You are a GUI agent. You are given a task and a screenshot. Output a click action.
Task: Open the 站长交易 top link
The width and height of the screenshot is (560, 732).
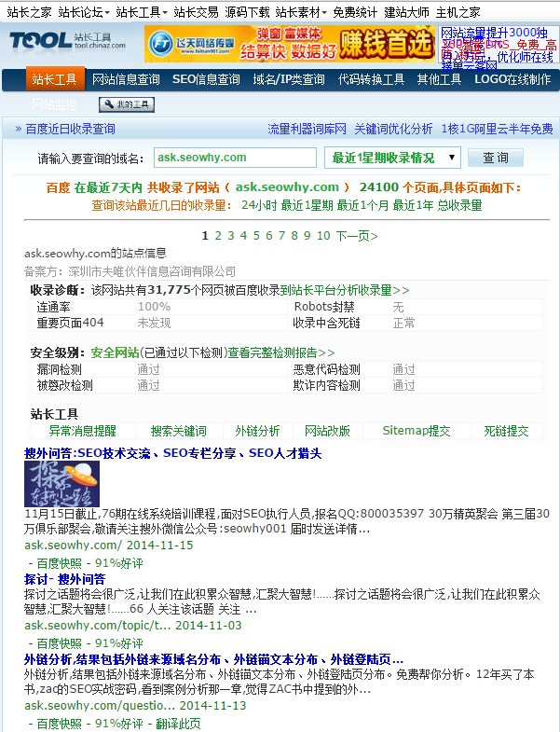point(196,12)
